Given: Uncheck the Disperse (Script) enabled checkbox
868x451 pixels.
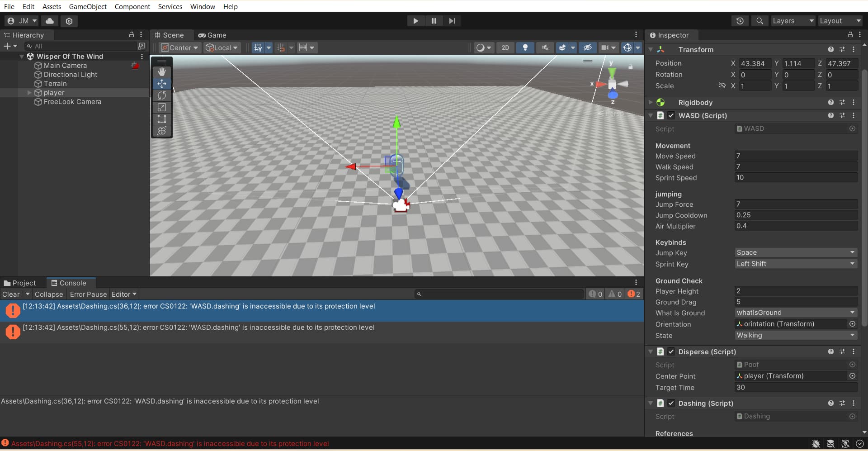Looking at the screenshot, I should (x=671, y=351).
